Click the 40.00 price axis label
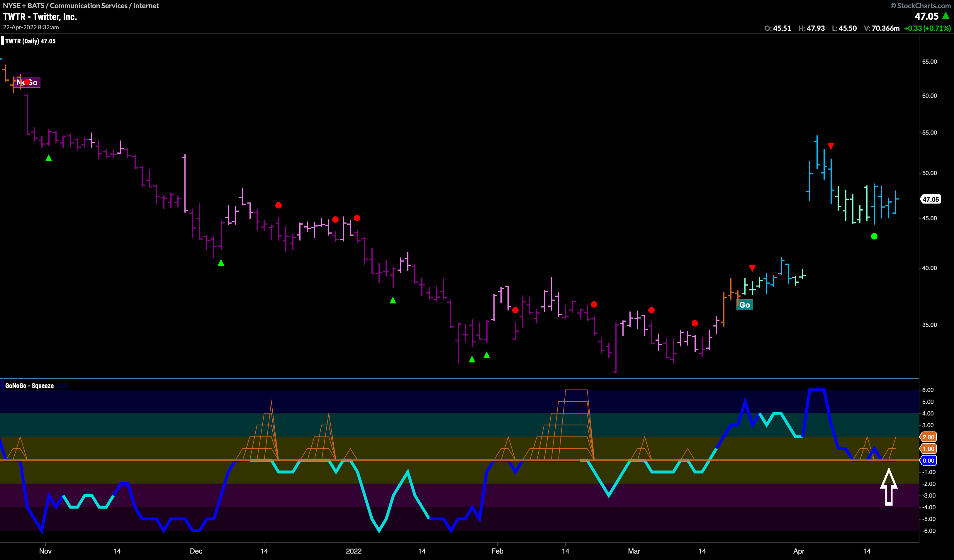Viewport: 954px width, 560px height. (x=929, y=268)
